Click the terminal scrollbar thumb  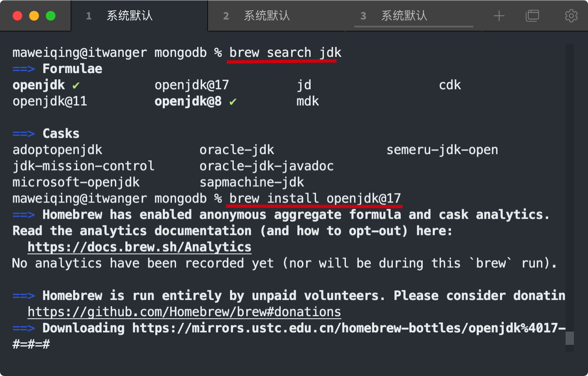[570, 338]
